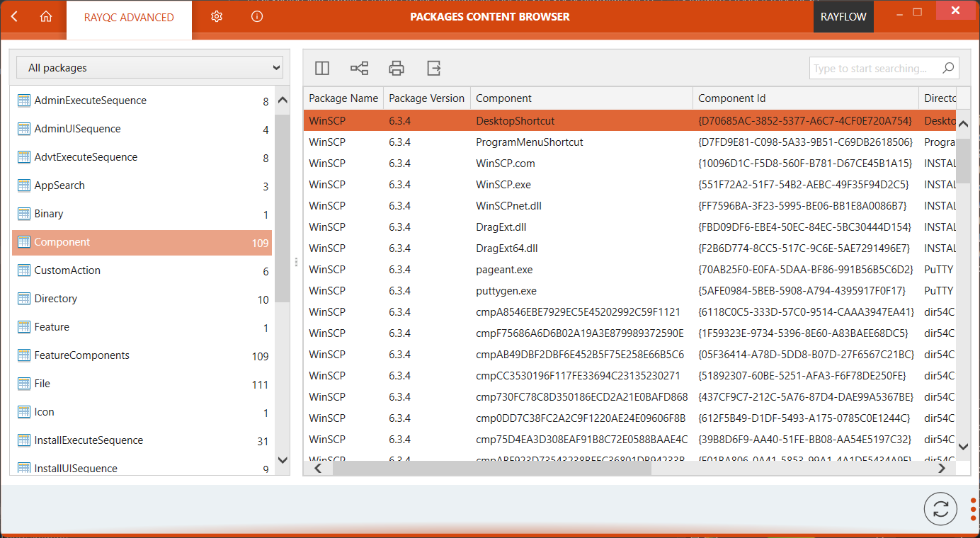The height and width of the screenshot is (538, 980).
Task: Open settings gear in title bar
Action: click(217, 16)
